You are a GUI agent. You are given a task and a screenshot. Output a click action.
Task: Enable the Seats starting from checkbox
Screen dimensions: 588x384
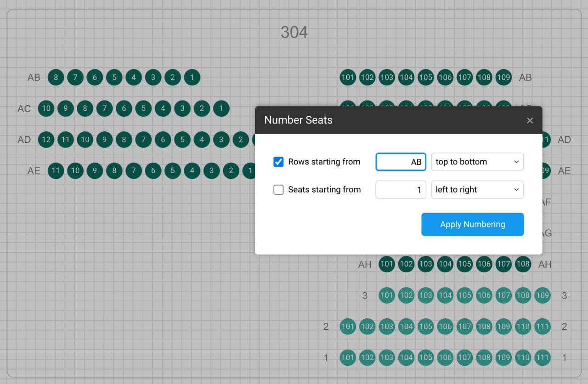[278, 190]
